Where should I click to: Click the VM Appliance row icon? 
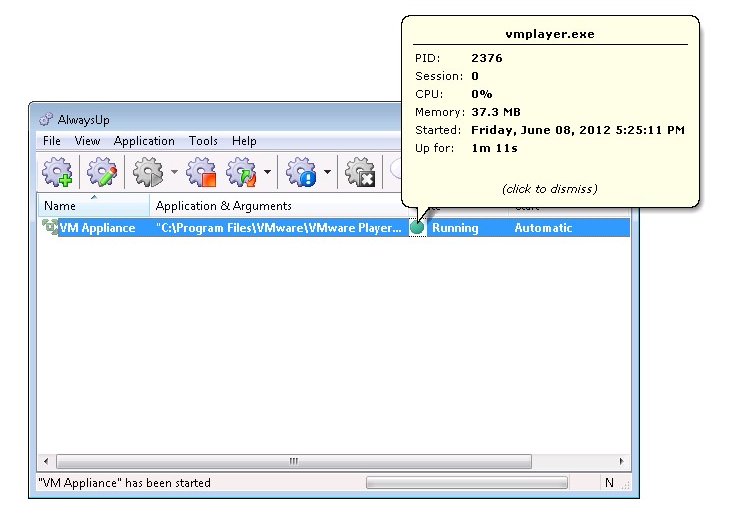(49, 227)
